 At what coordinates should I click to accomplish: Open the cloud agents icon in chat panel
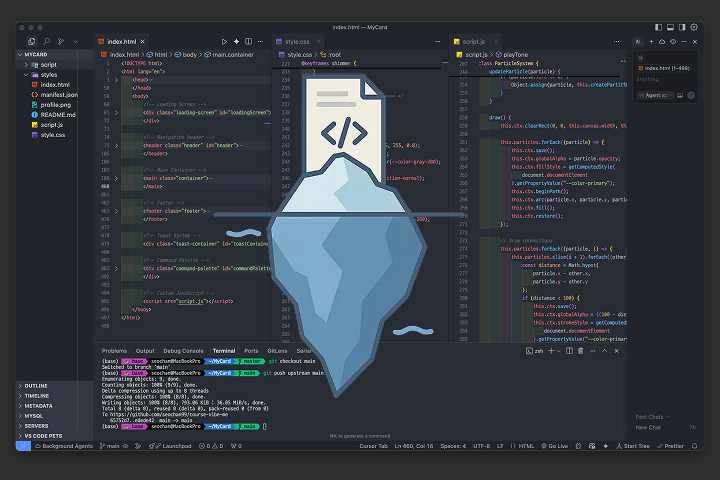click(662, 41)
